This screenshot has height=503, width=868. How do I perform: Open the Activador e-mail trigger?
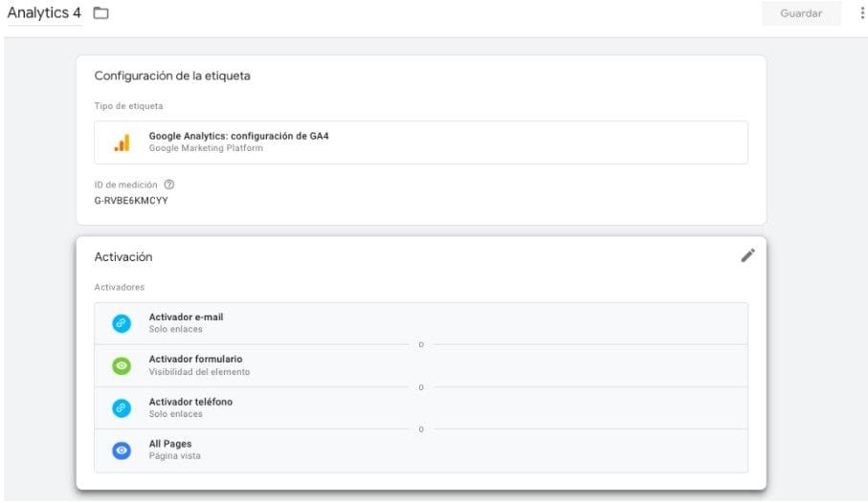coord(421,323)
